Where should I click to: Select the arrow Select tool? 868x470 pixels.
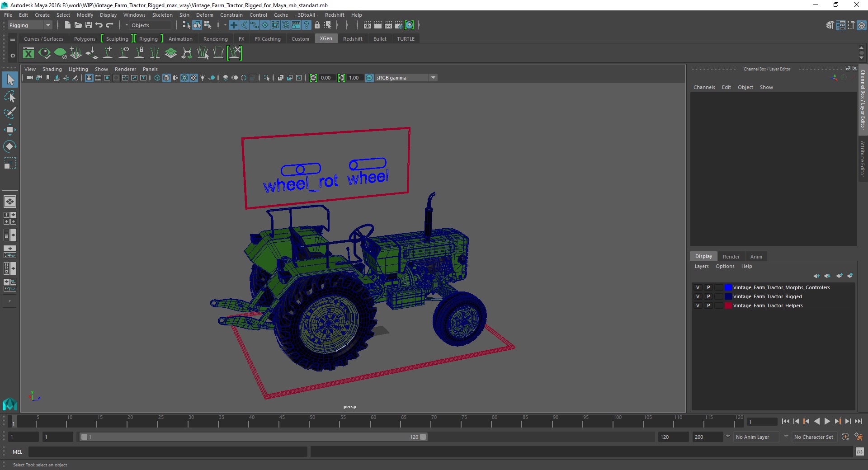[x=10, y=80]
